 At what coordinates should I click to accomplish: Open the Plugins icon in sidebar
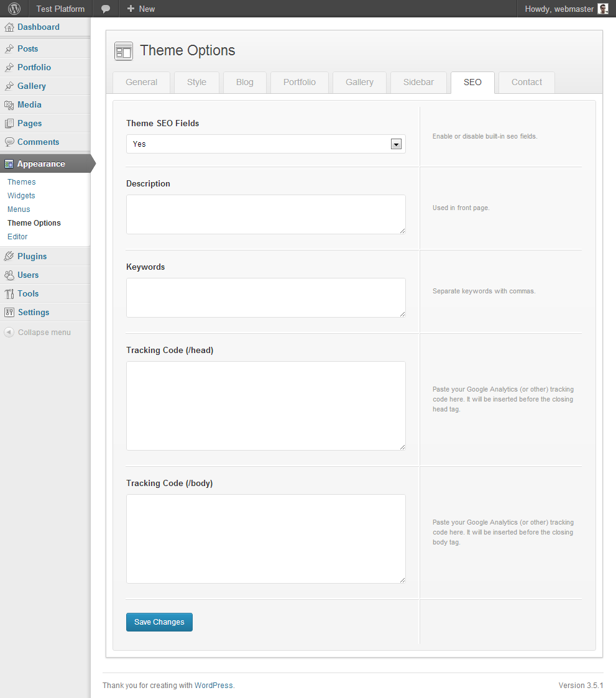pos(9,256)
